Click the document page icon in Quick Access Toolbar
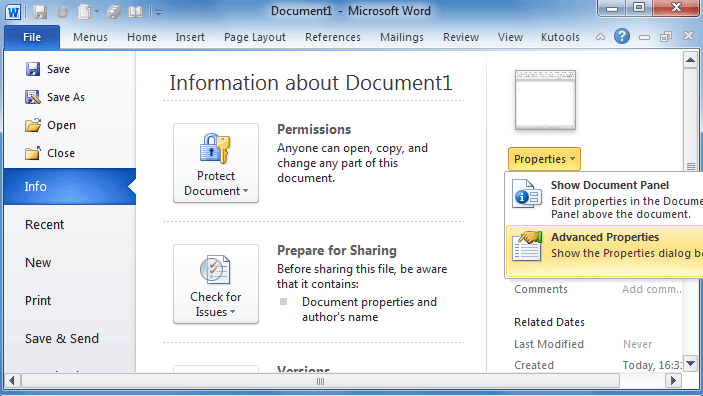 pos(84,12)
